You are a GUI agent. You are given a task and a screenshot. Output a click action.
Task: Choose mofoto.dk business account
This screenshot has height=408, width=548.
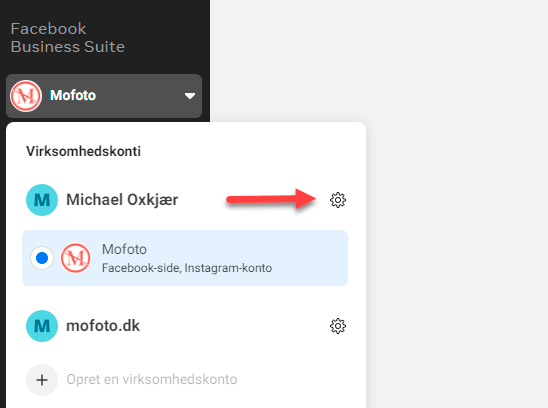point(103,326)
